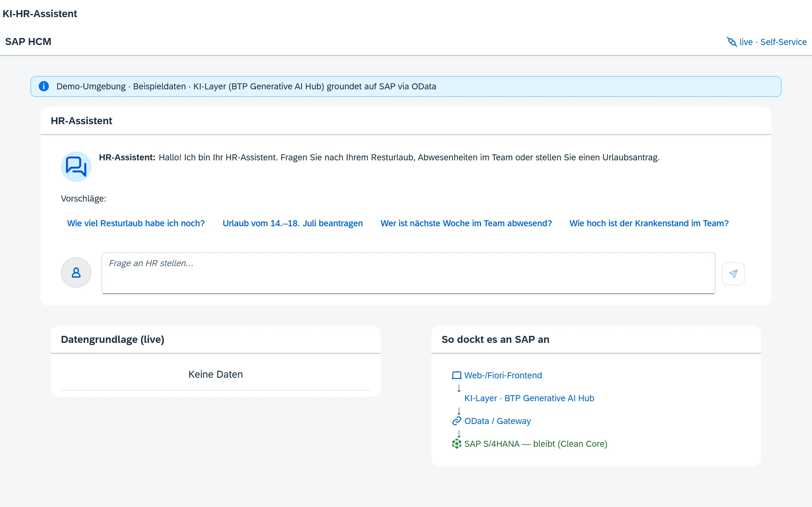812x507 pixels.
Task: Focus the 'Frage an HR stellen...' text field
Action: (408, 273)
